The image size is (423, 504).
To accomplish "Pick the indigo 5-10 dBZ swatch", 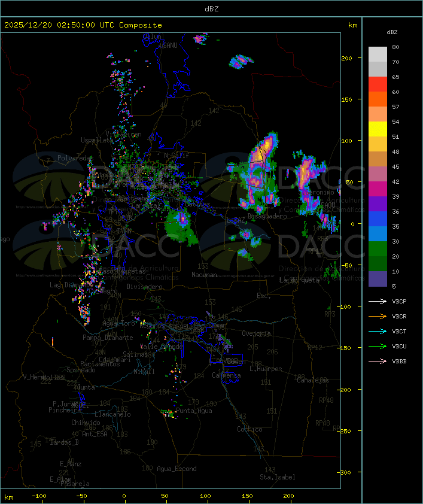I will coord(378,279).
